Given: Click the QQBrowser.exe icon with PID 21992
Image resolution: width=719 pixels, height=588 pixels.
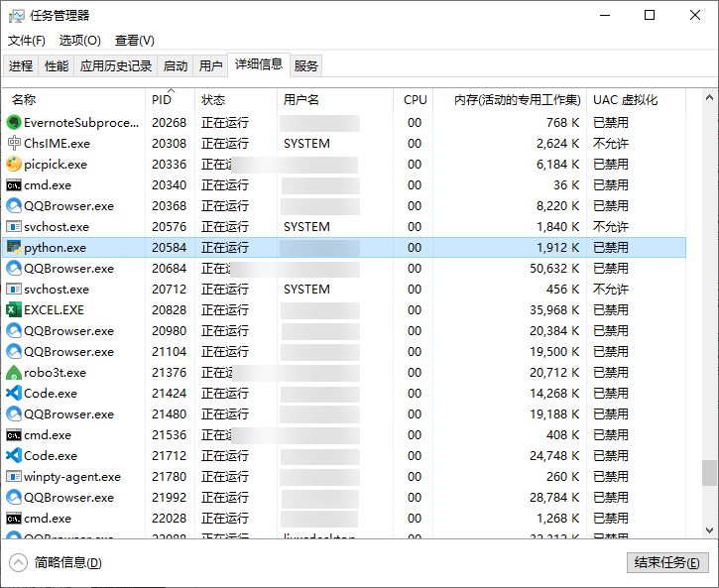Looking at the screenshot, I should click(x=14, y=497).
